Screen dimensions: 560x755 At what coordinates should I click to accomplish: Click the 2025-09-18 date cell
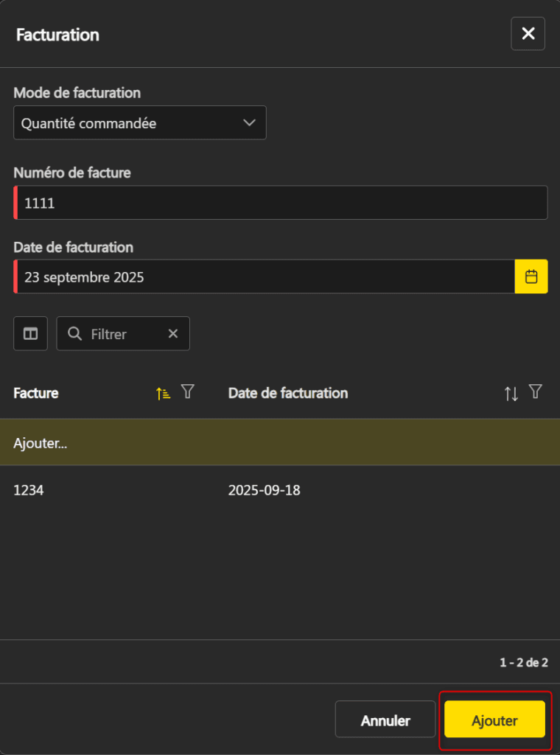click(265, 490)
